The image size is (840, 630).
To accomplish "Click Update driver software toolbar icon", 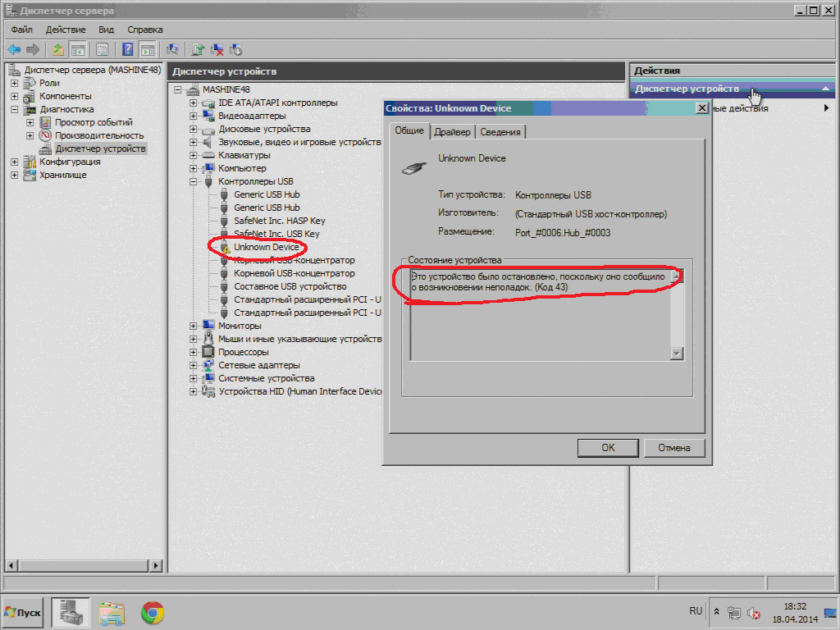I will click(199, 49).
